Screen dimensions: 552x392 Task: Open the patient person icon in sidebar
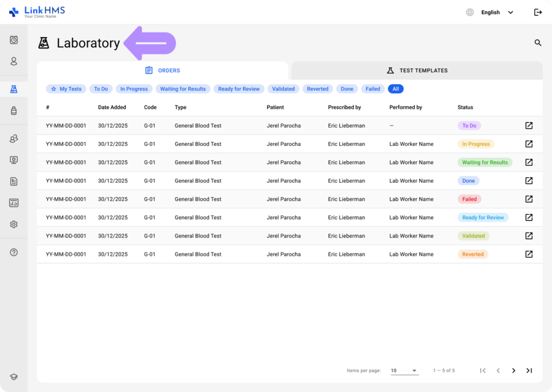pos(14,61)
